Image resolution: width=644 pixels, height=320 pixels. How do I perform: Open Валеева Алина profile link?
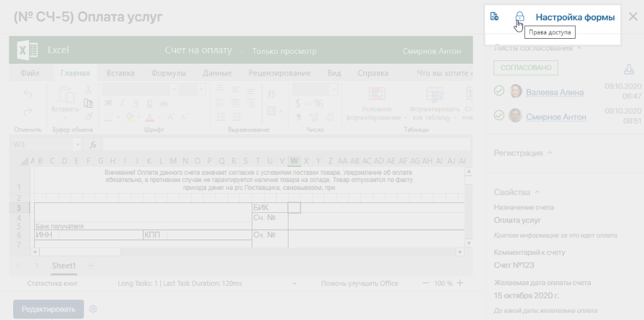(555, 93)
